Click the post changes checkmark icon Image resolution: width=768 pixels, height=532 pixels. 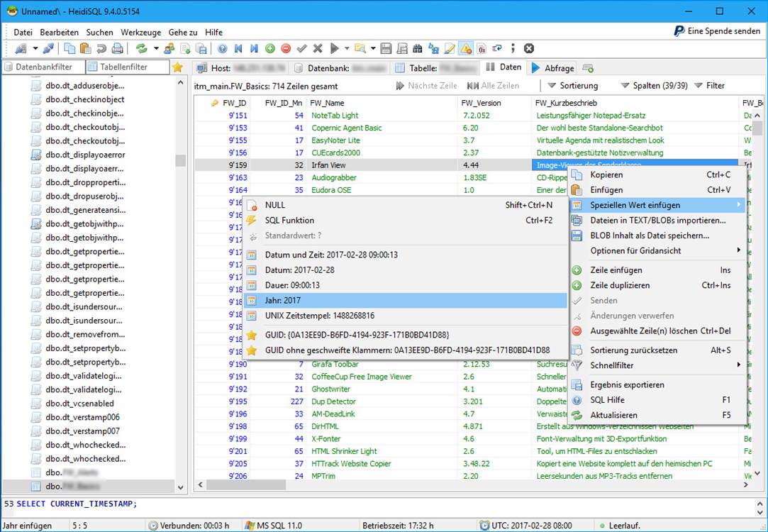tap(301, 48)
